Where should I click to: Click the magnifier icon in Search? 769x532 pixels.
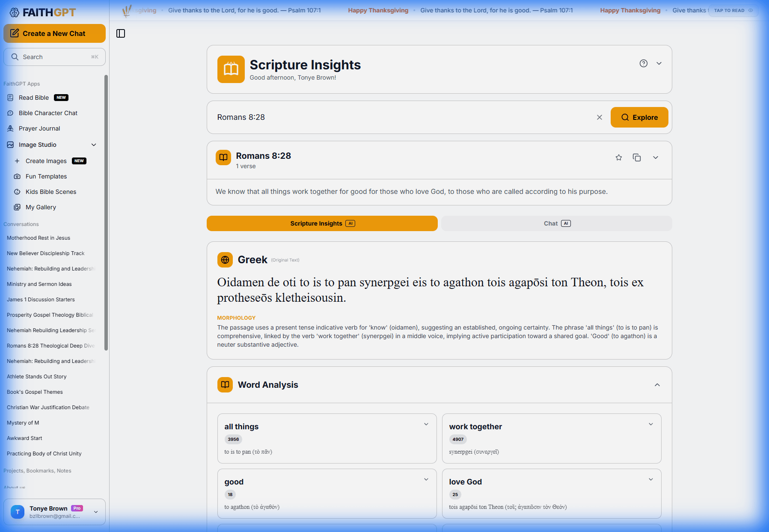point(15,57)
